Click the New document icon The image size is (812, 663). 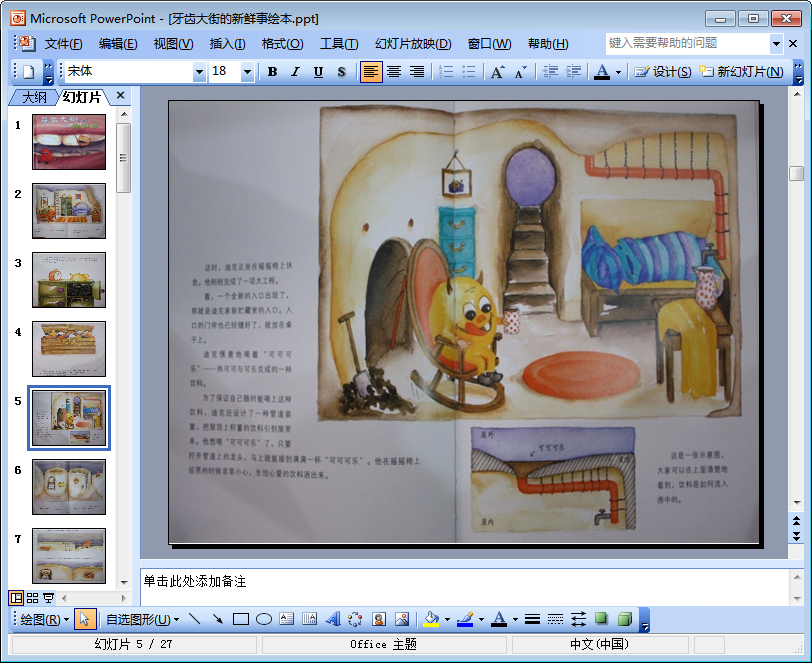28,71
